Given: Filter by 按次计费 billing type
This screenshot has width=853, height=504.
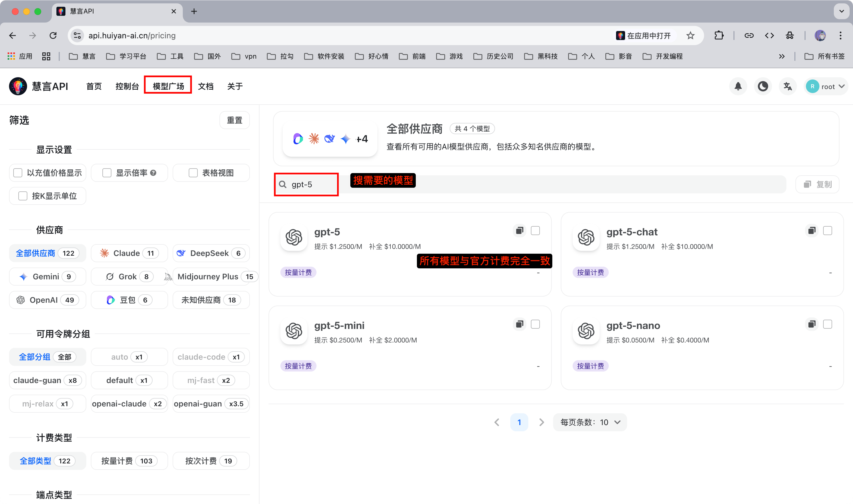Looking at the screenshot, I should (211, 461).
